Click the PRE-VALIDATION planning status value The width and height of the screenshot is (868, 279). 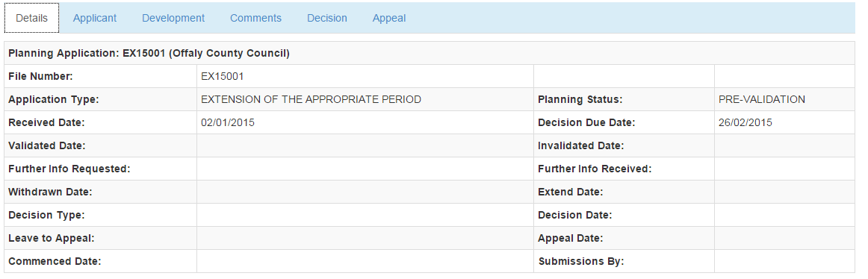(x=762, y=99)
